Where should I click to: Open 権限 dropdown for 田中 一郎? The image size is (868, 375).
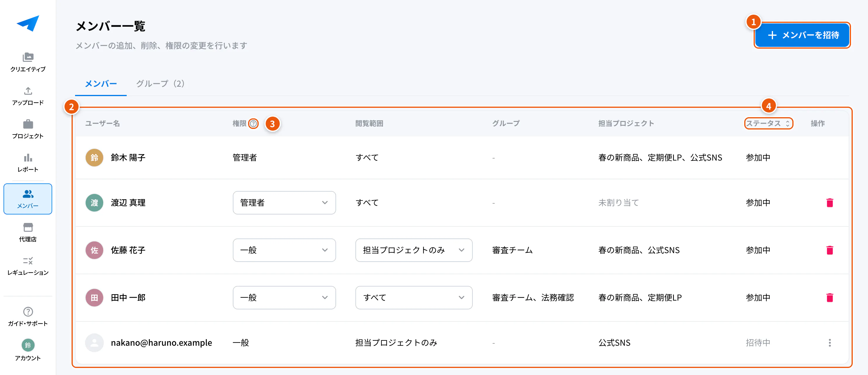pyautogui.click(x=284, y=298)
